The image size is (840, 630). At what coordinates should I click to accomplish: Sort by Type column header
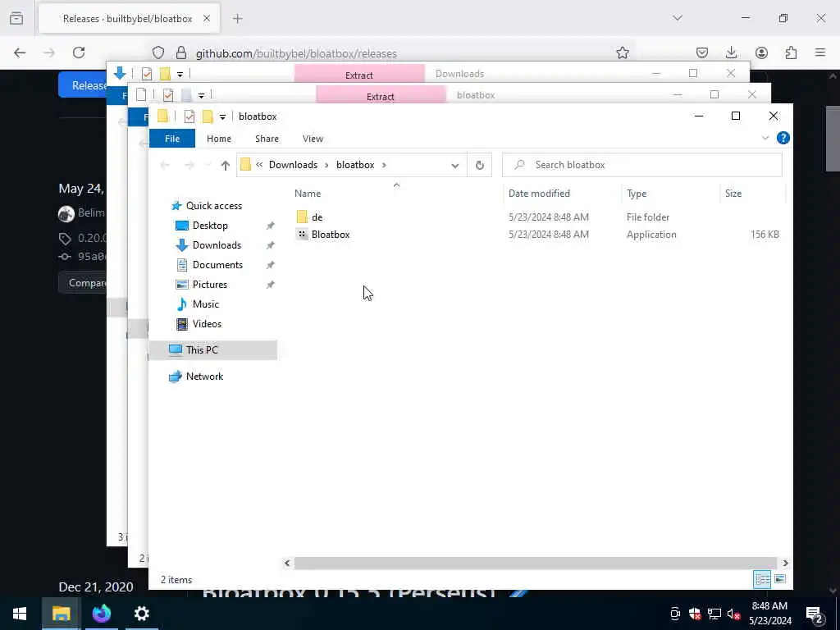[x=637, y=194]
